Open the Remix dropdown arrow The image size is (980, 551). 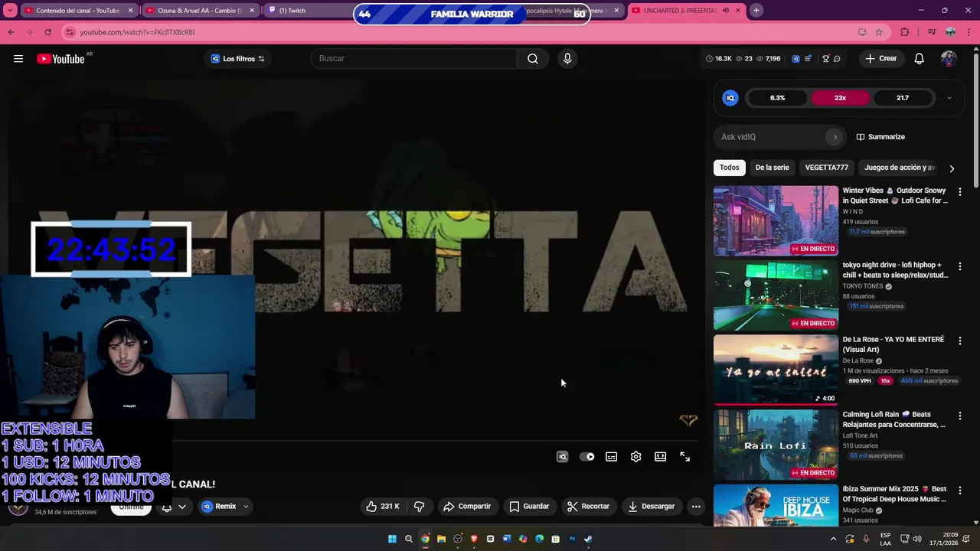point(246,507)
